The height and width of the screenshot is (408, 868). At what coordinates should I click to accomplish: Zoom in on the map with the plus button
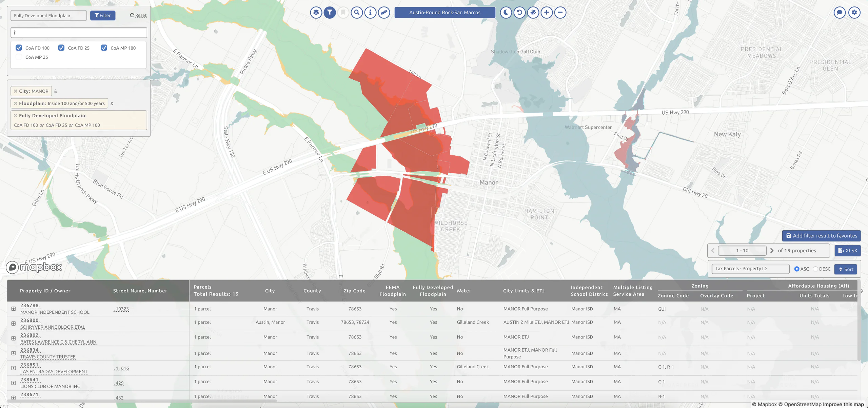547,13
